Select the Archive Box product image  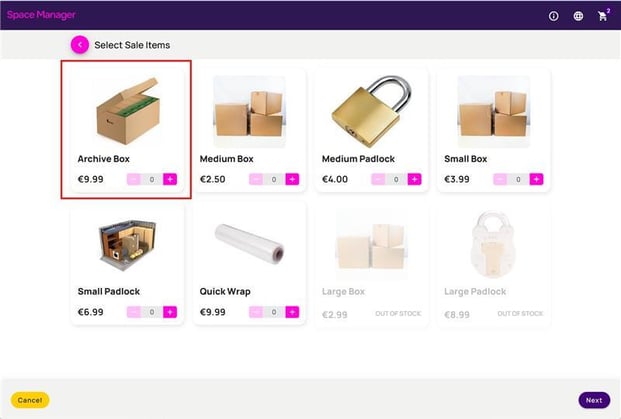[128, 111]
